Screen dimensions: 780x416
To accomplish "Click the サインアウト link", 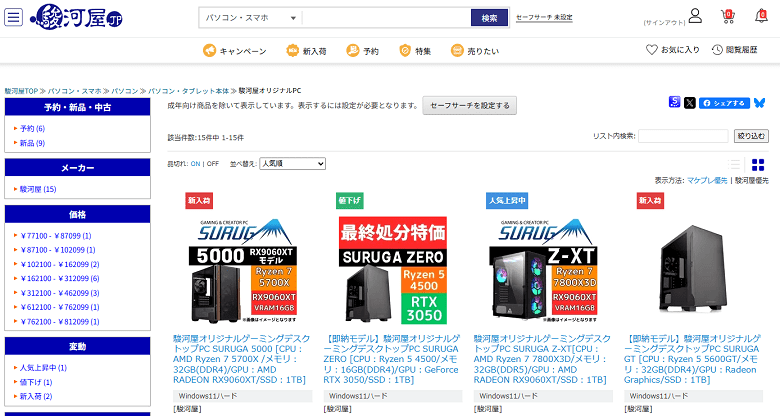I will 664,23.
